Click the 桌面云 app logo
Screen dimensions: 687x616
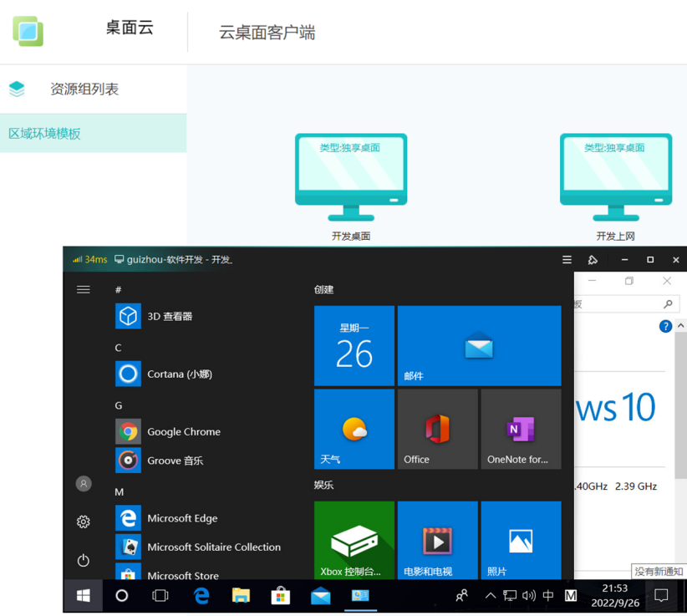tap(28, 32)
